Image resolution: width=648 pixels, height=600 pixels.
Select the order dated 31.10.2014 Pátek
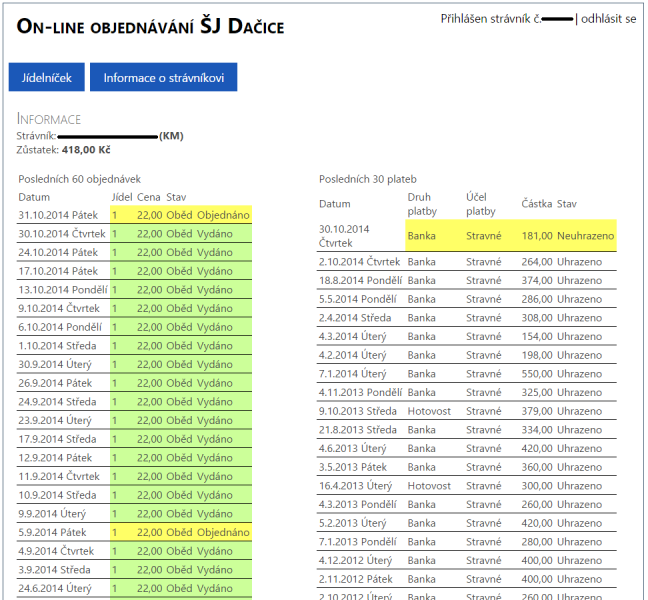coord(58,214)
